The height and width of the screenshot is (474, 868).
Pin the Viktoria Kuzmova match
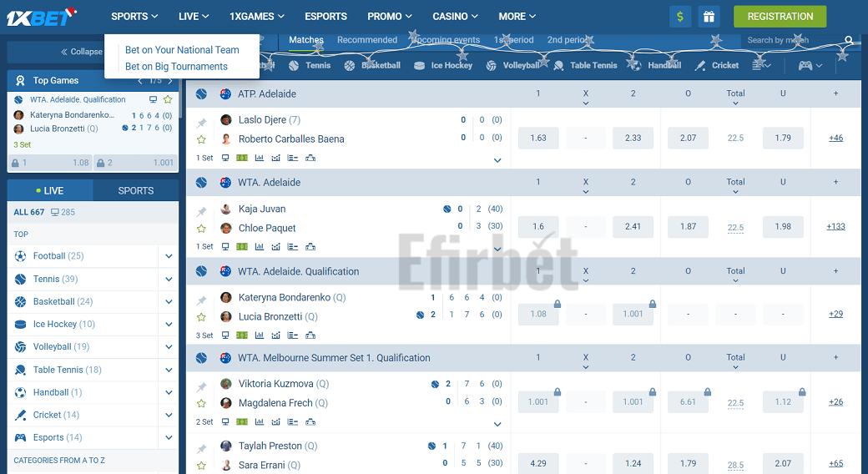coord(201,386)
